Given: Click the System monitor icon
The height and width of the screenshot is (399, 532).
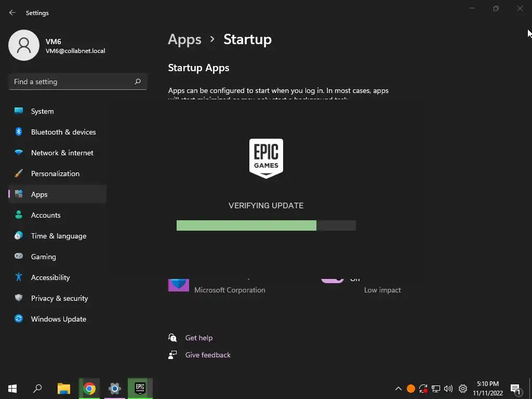Looking at the screenshot, I should point(19,111).
